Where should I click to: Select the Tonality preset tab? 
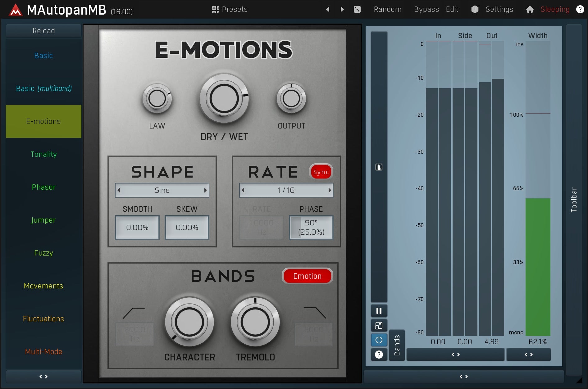43,154
